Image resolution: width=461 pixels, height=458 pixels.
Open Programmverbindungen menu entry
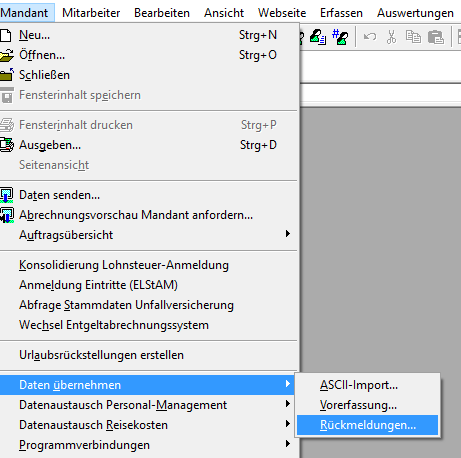tap(148, 445)
